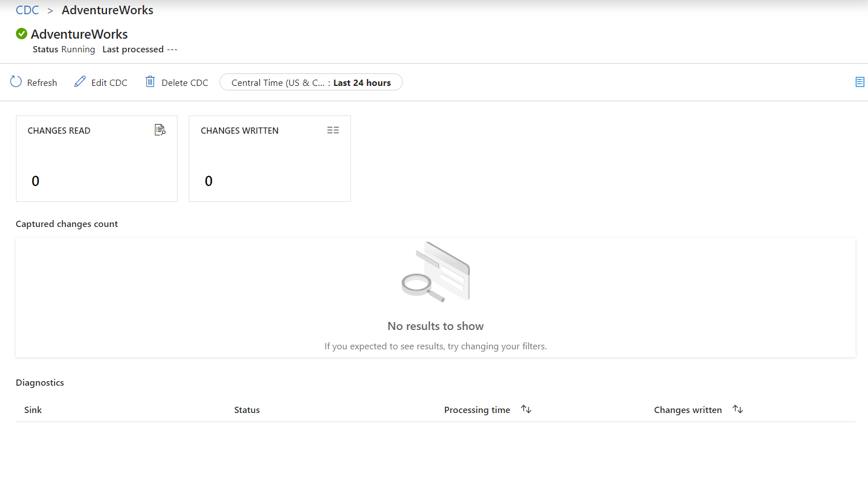Screen dimensions: 868x479
Task: Select AdventureWorks in the breadcrumb trail
Action: pos(107,10)
